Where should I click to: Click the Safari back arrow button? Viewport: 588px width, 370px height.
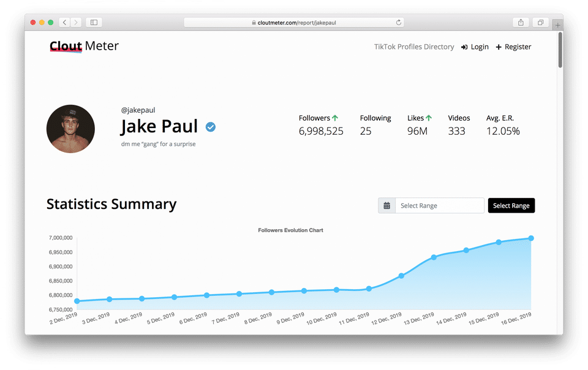64,23
